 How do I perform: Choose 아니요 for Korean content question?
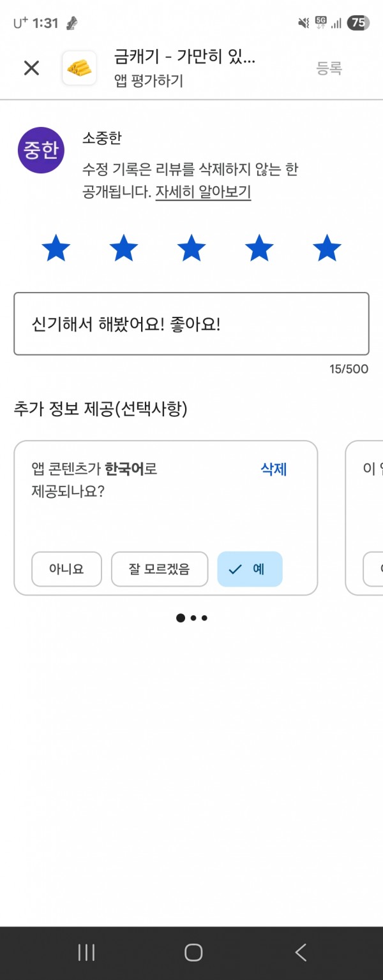click(67, 569)
